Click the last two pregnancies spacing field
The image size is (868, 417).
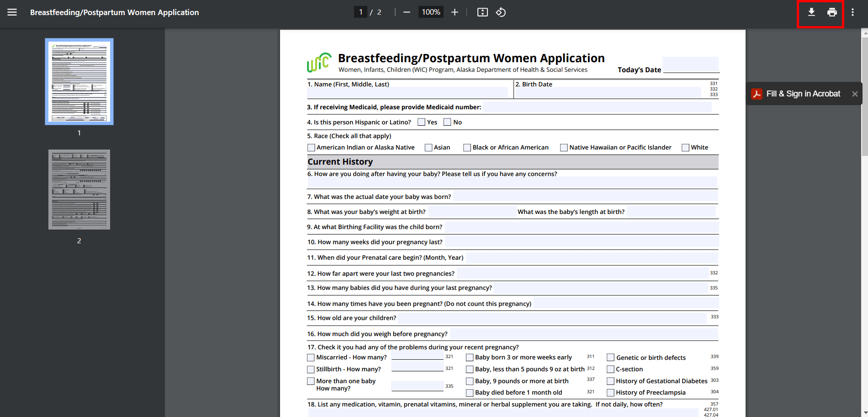pyautogui.click(x=583, y=273)
